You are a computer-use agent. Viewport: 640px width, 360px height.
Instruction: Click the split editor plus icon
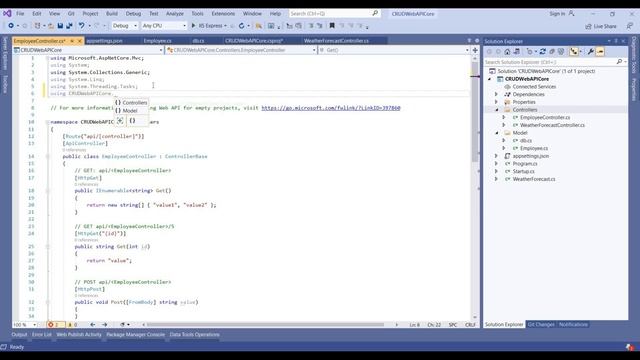coord(475,50)
